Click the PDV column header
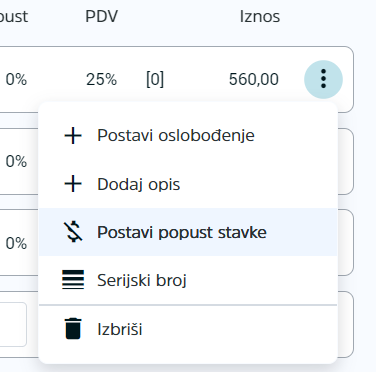376x372 pixels. pyautogui.click(x=101, y=16)
